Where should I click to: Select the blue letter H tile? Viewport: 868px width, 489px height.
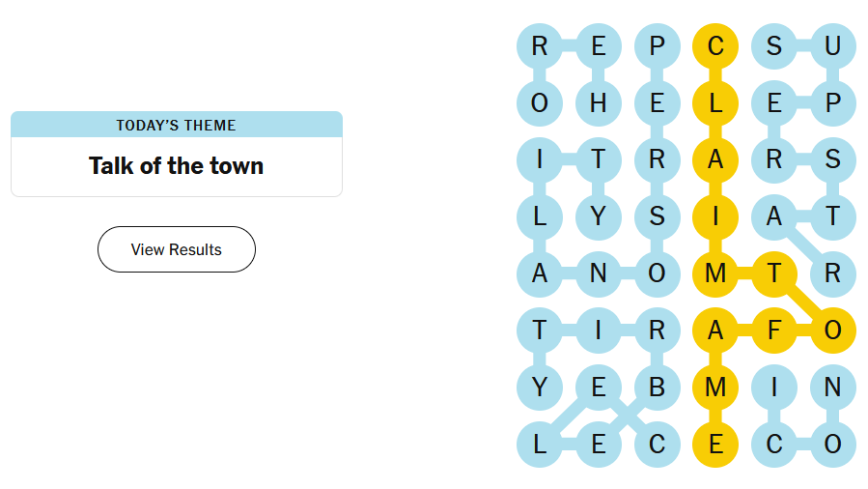(x=599, y=103)
